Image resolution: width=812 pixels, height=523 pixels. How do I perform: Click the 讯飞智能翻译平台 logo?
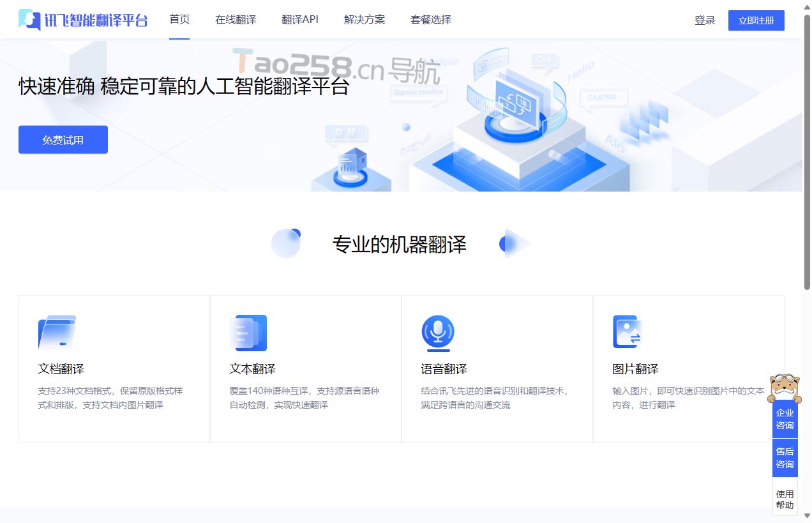[x=83, y=20]
